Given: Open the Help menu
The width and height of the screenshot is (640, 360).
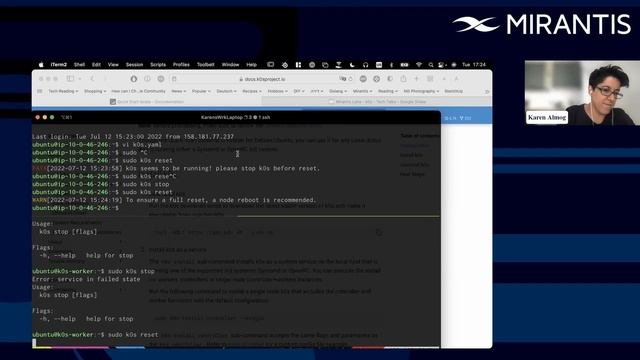Looking at the screenshot, I should pos(251,65).
